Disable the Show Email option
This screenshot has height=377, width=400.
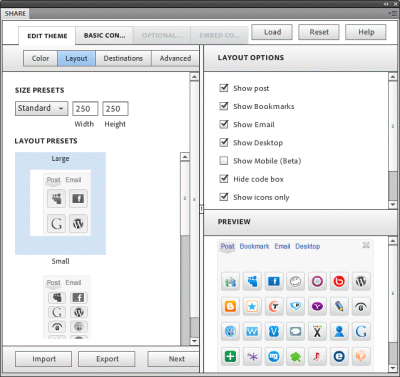coord(224,124)
